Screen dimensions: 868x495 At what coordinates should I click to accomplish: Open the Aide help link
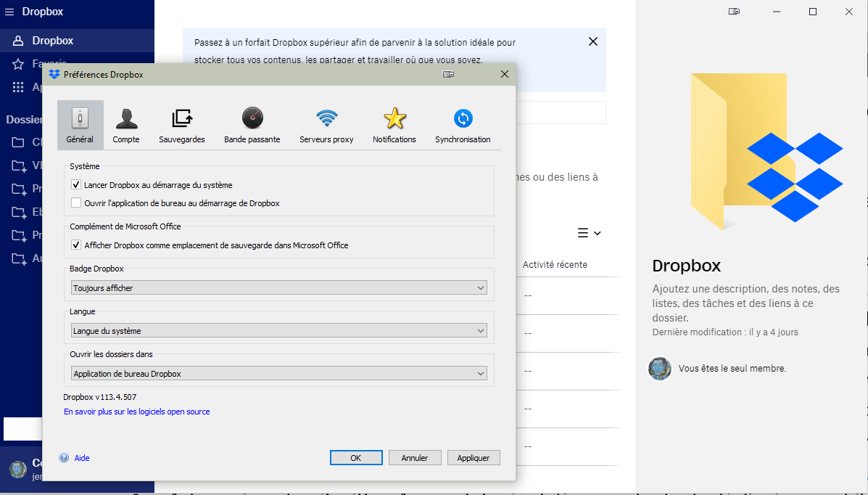tap(82, 458)
